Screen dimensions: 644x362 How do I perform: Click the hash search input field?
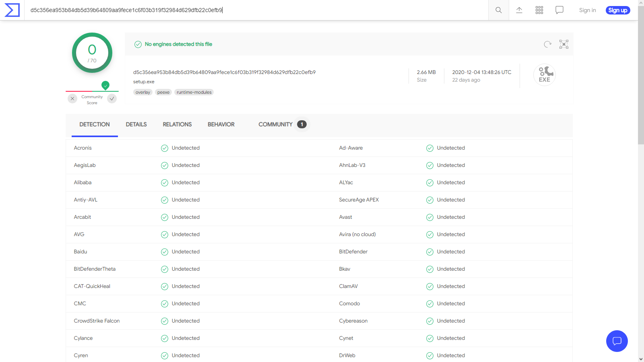(258, 10)
